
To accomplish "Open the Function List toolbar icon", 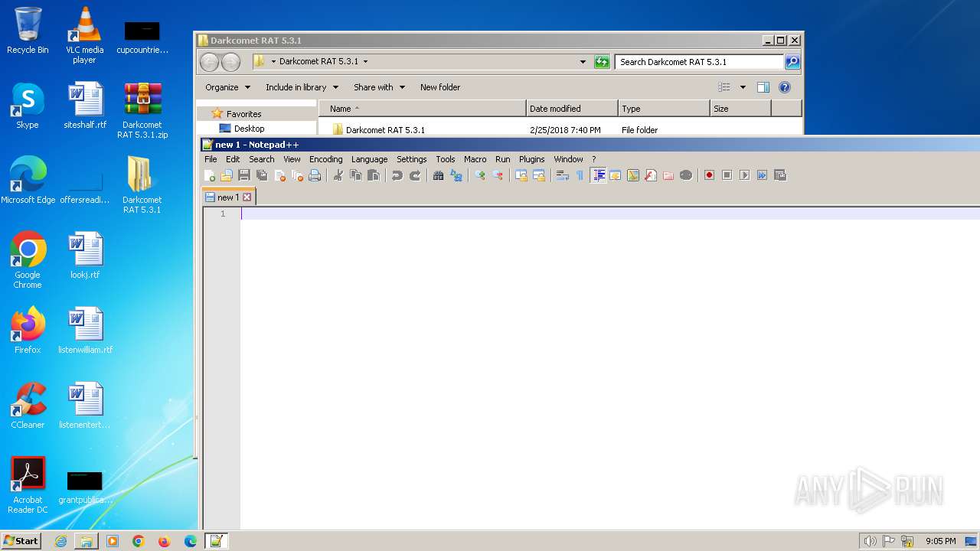I will point(651,175).
